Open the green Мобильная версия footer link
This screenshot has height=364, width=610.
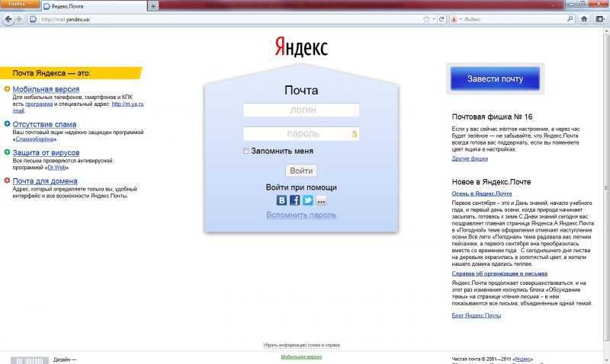click(301, 357)
